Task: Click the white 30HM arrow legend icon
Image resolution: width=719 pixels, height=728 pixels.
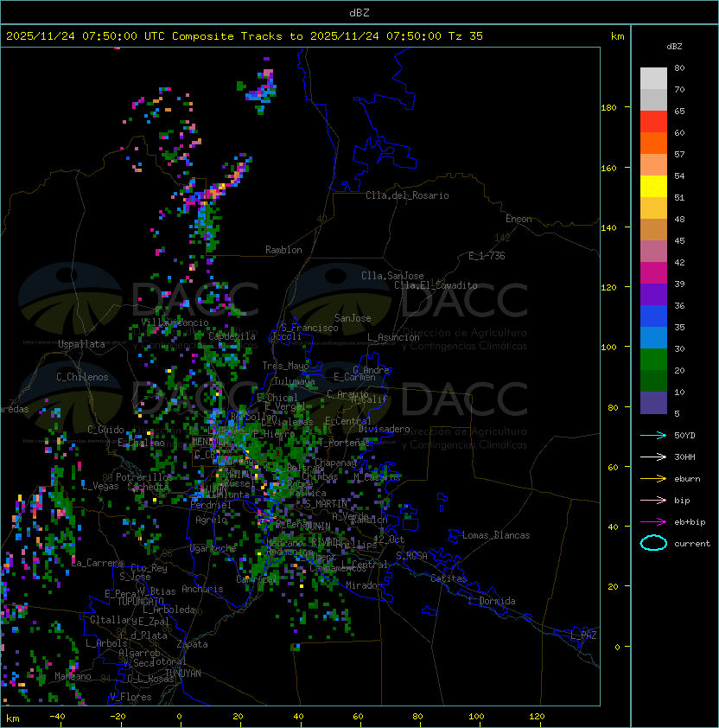Action: click(653, 457)
